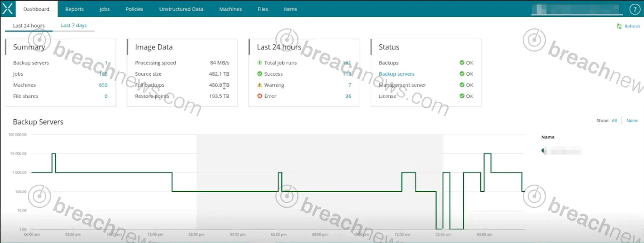Image resolution: width=644 pixels, height=243 pixels.
Task: Toggle the backup server legend marker
Action: (544, 151)
